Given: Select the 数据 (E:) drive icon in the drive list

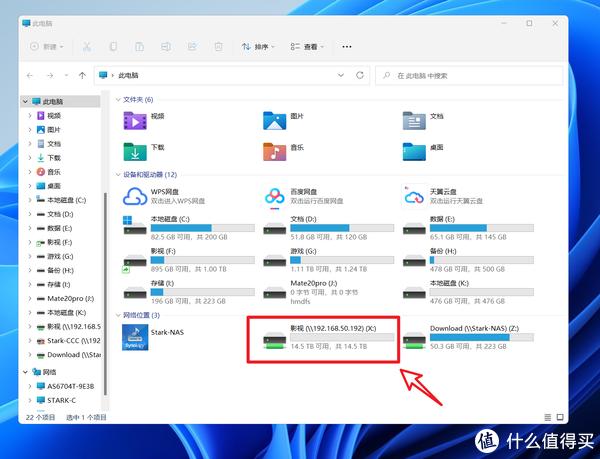Looking at the screenshot, I should pos(414,228).
